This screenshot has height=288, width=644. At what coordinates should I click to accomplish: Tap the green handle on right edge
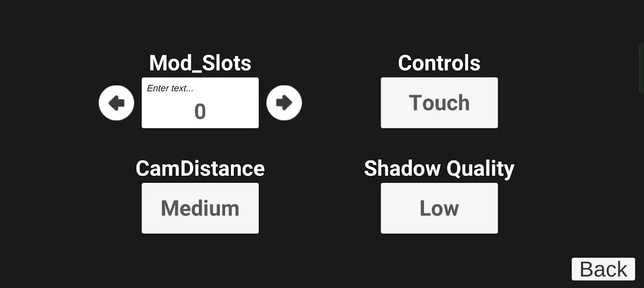642,68
